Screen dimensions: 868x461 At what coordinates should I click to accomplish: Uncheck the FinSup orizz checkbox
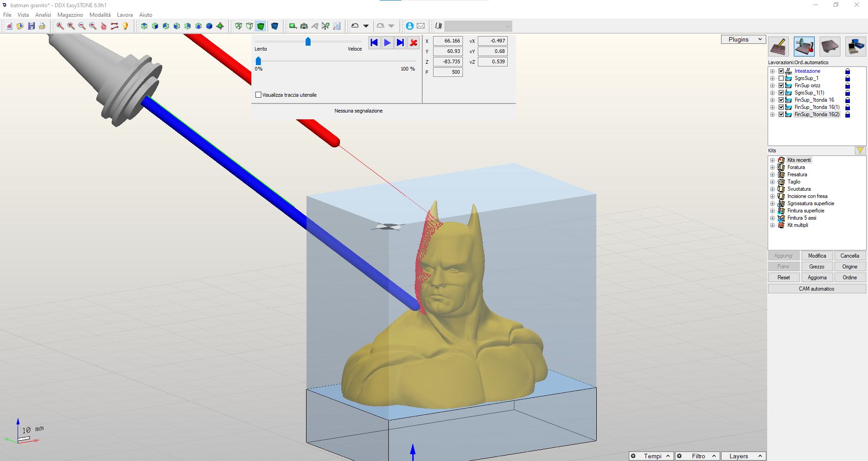pos(781,85)
